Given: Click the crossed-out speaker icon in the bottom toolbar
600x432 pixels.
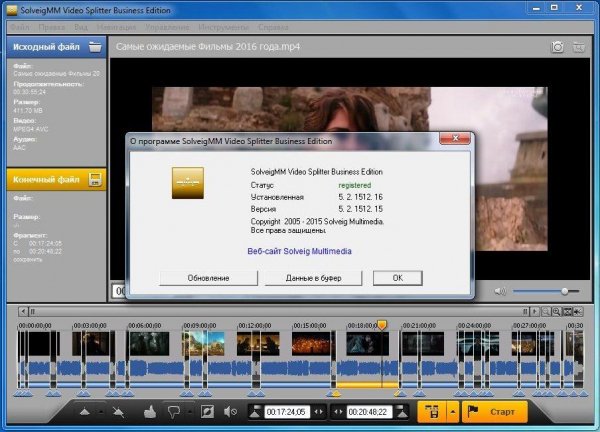Looking at the screenshot, I should 230,412.
